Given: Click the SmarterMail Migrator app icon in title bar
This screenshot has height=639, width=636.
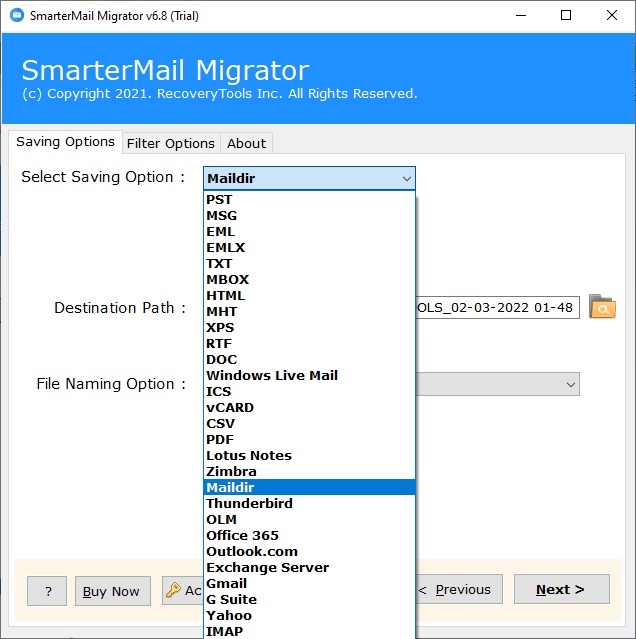Looking at the screenshot, I should pyautogui.click(x=17, y=15).
